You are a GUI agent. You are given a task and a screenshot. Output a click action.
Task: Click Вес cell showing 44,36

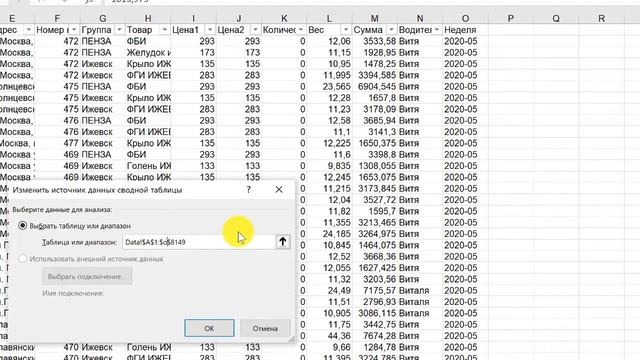[329, 336]
